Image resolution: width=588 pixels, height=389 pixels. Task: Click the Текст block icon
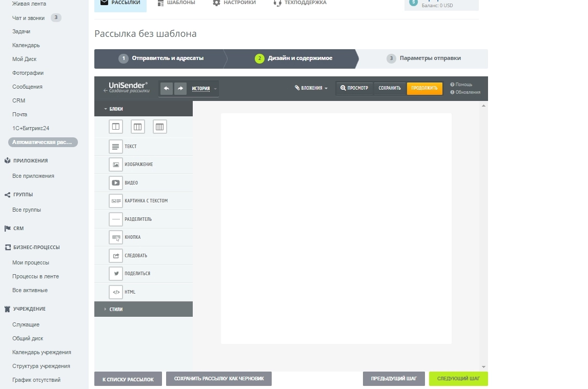[x=116, y=147]
